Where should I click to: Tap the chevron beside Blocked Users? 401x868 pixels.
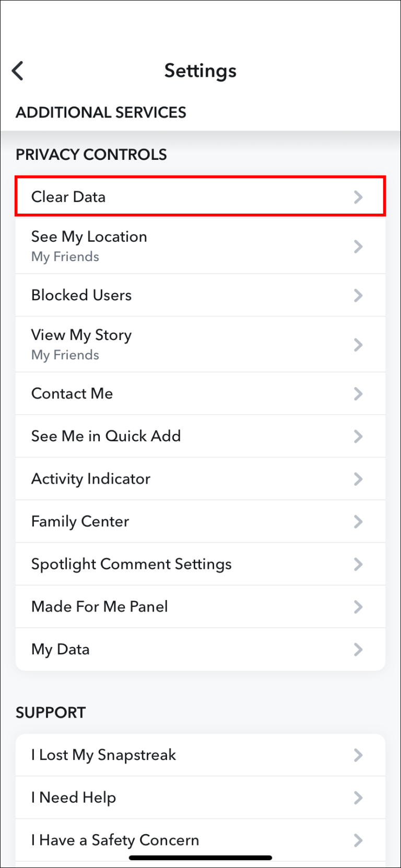[358, 295]
